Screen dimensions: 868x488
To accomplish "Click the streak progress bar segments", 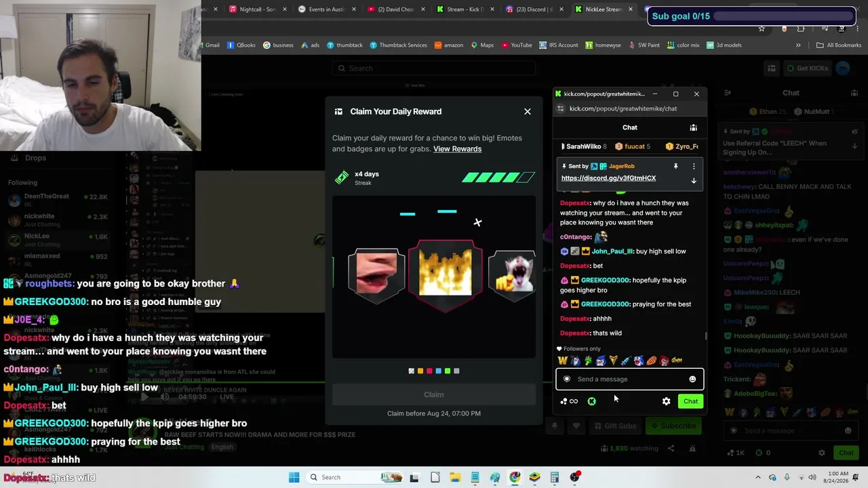I will pyautogui.click(x=498, y=178).
